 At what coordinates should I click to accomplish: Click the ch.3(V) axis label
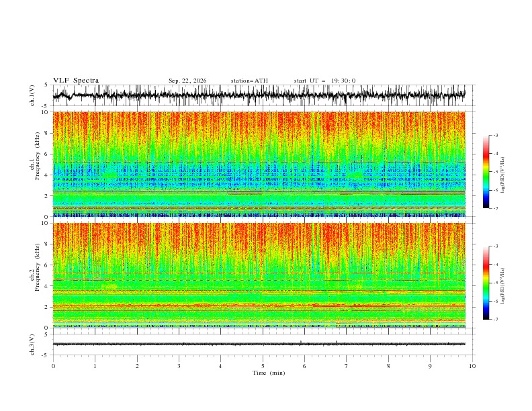pos(32,345)
